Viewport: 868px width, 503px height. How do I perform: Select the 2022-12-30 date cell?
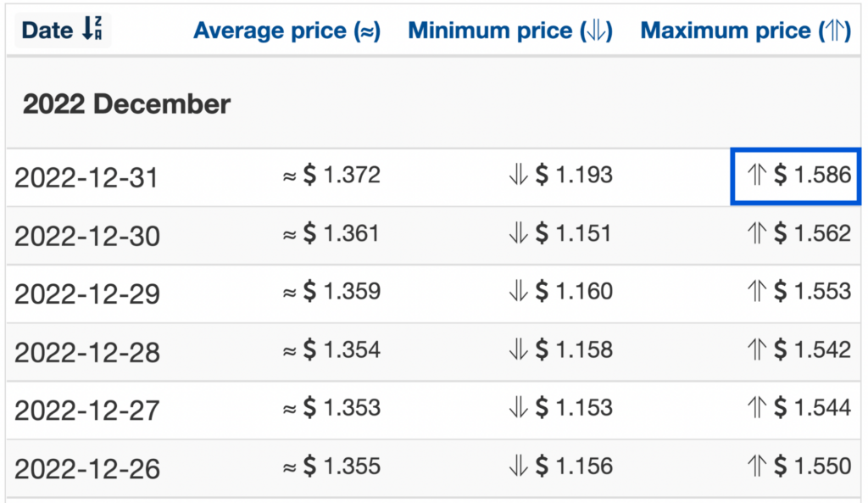[x=87, y=236]
